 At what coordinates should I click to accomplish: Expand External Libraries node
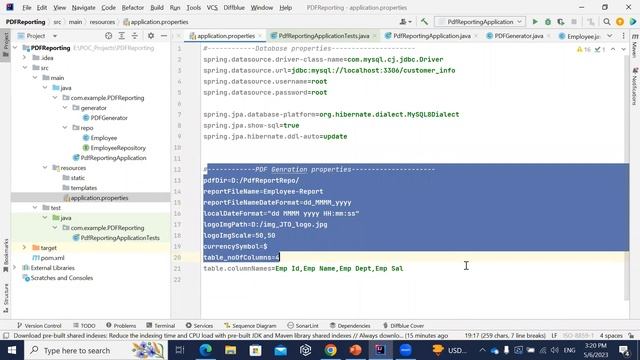pyautogui.click(x=15, y=268)
